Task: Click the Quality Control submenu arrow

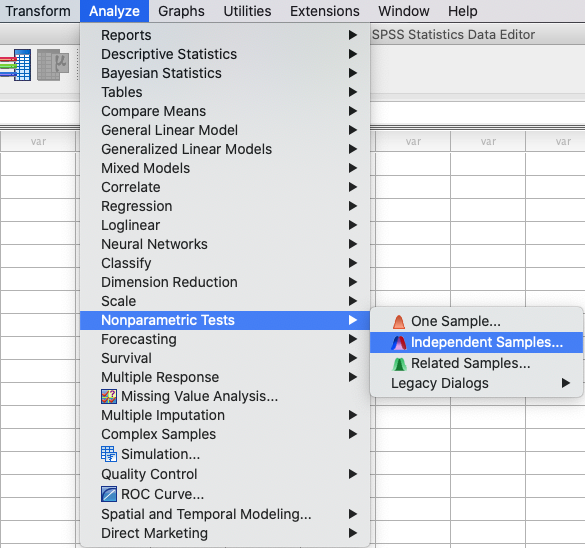Action: (353, 474)
